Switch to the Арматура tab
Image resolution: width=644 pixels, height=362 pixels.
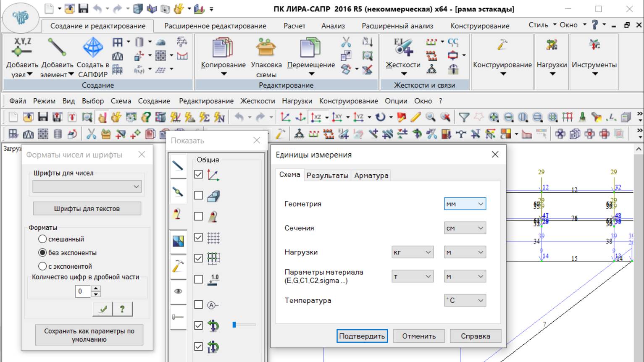[x=371, y=176]
